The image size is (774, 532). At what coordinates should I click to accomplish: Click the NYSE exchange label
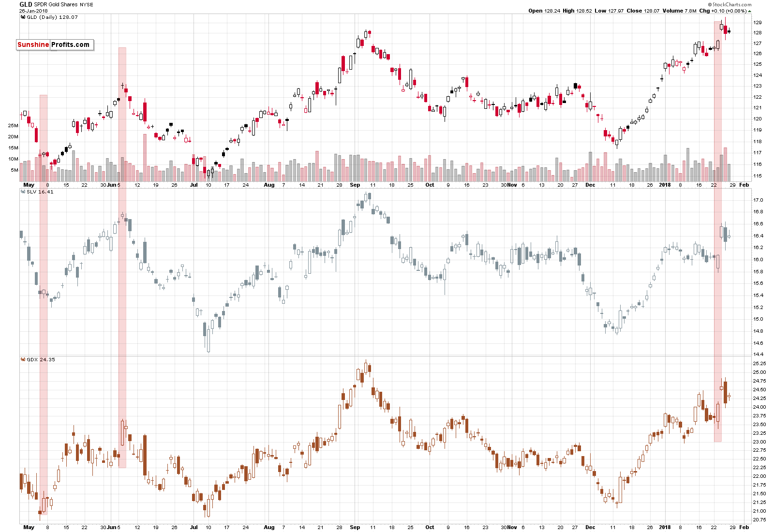[x=87, y=5]
